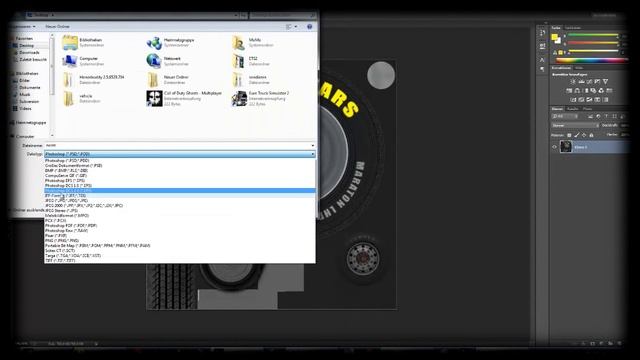Toggle pixel layer filter in Layers panel
Image resolution: width=640 pixels, height=360 pixels.
coord(590,117)
